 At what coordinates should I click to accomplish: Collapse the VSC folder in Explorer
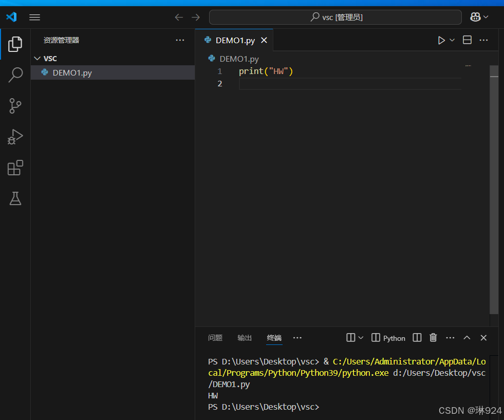(x=37, y=58)
